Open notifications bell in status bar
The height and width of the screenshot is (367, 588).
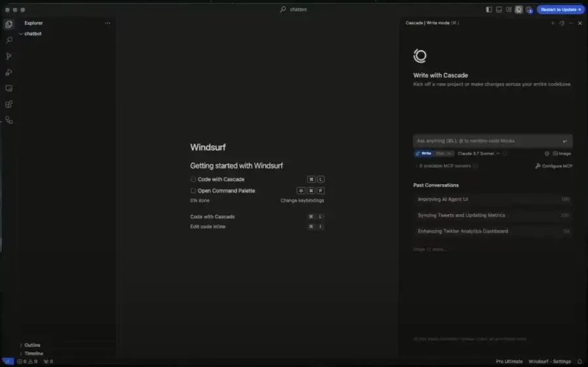coord(580,362)
